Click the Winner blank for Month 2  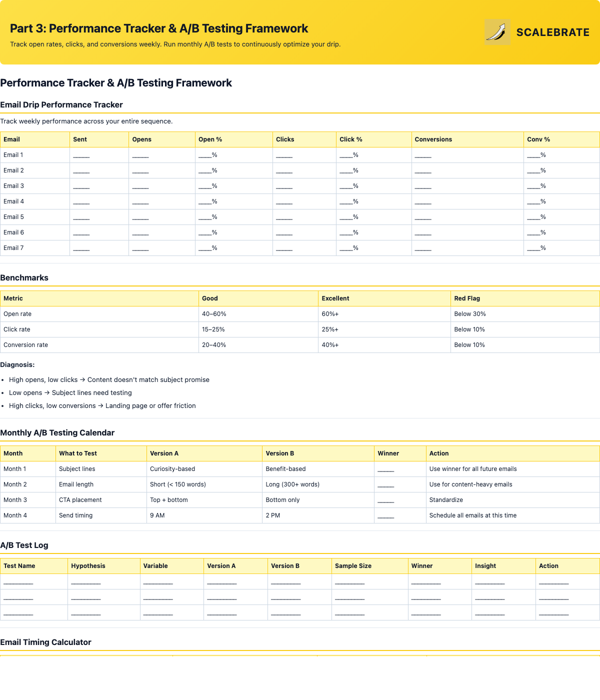(x=386, y=485)
